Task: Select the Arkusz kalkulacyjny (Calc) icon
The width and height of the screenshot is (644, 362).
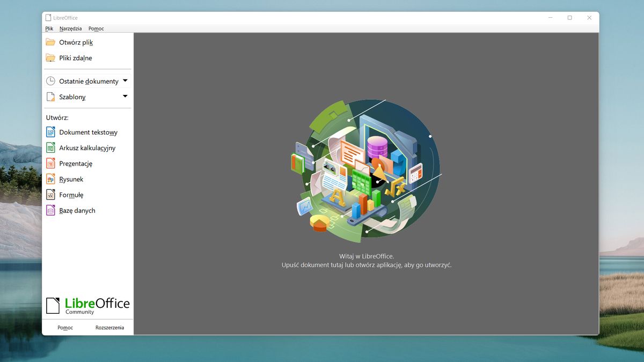Action: click(x=51, y=147)
